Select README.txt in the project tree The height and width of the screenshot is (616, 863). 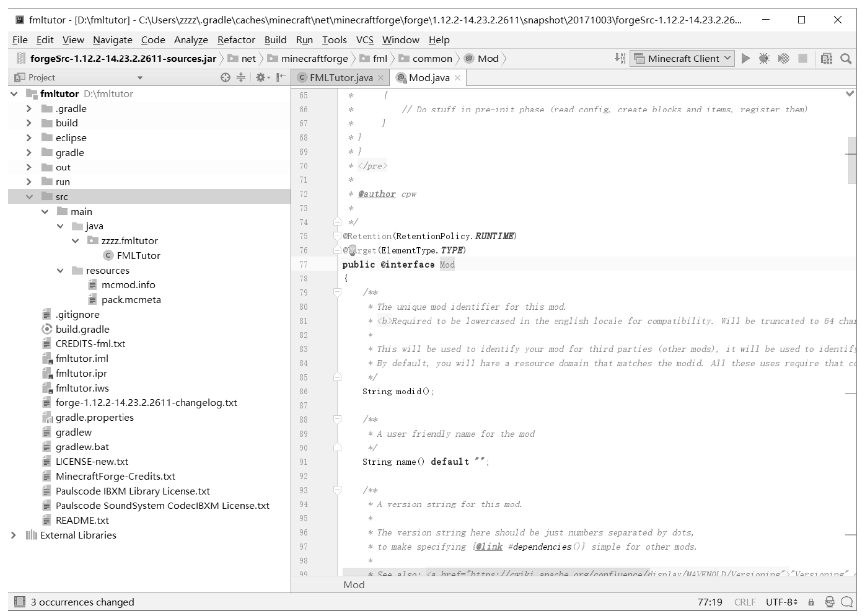point(75,520)
